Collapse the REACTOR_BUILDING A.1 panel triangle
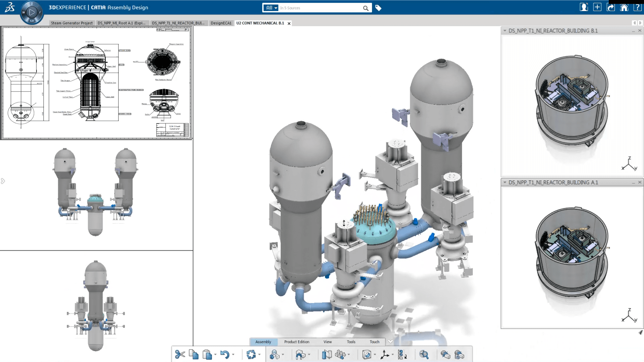Viewport: 644px width, 362px height. pyautogui.click(x=505, y=182)
